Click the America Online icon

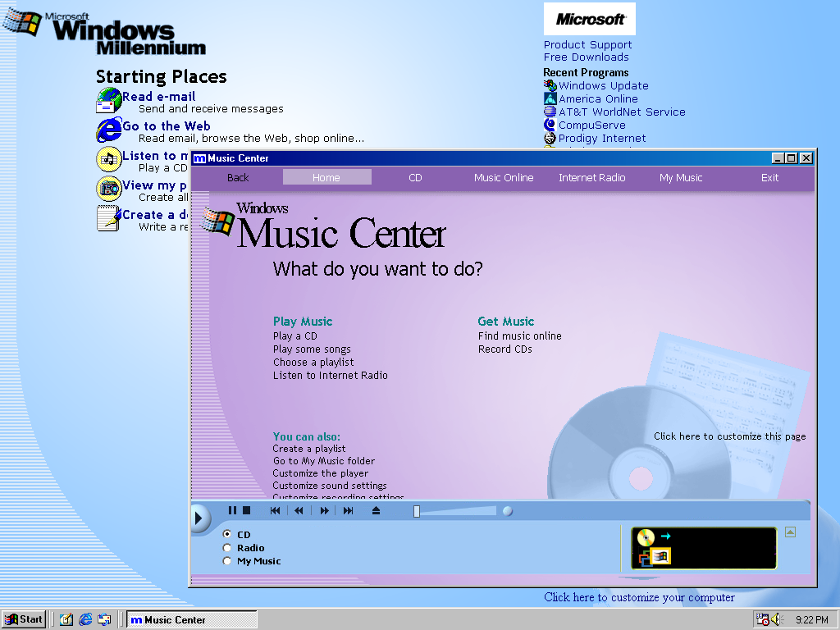(550, 98)
